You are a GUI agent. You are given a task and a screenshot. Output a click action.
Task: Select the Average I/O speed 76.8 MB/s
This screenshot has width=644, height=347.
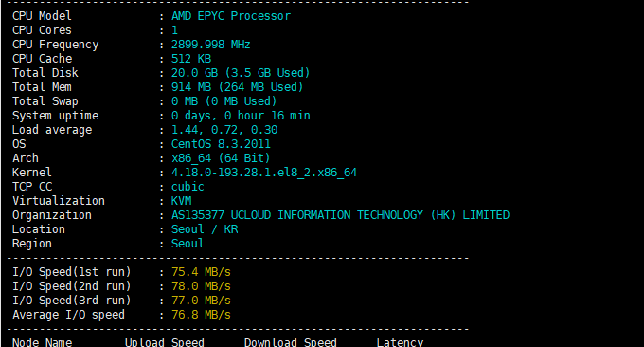(201, 315)
